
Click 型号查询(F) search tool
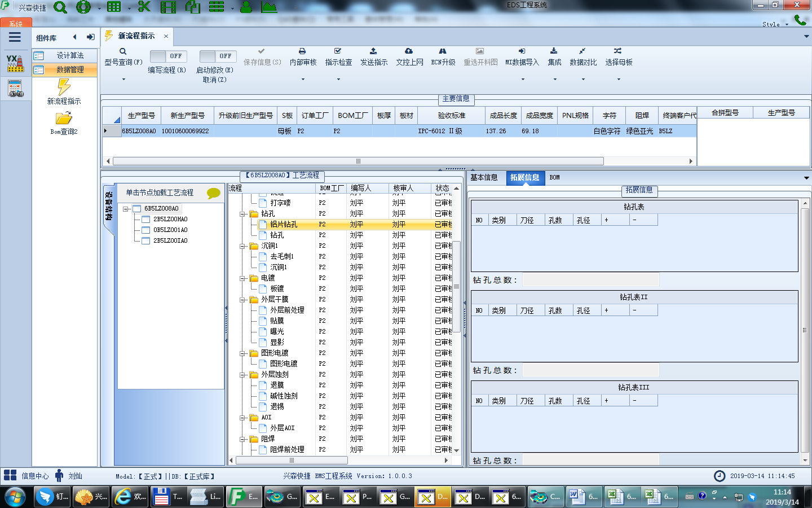click(x=123, y=56)
